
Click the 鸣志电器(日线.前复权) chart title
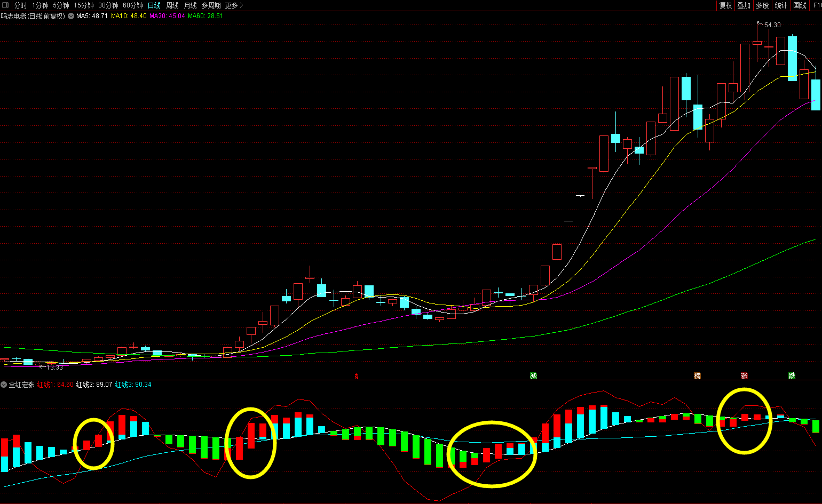click(x=33, y=16)
